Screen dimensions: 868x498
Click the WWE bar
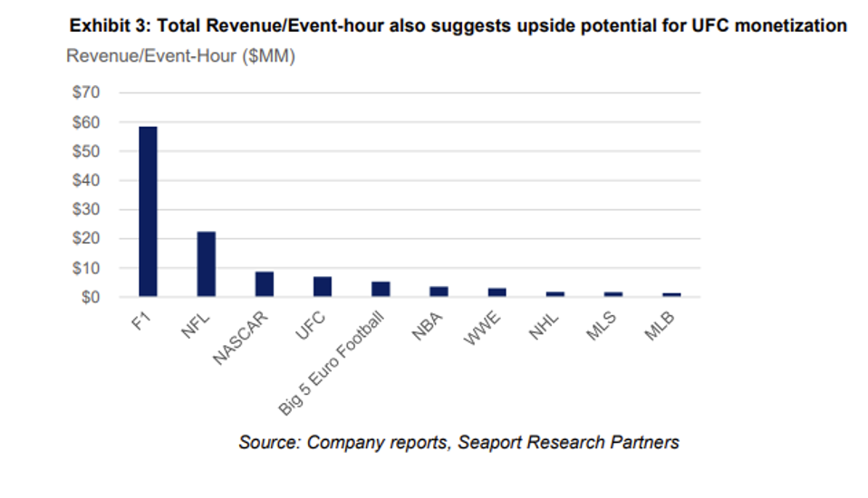click(x=497, y=292)
